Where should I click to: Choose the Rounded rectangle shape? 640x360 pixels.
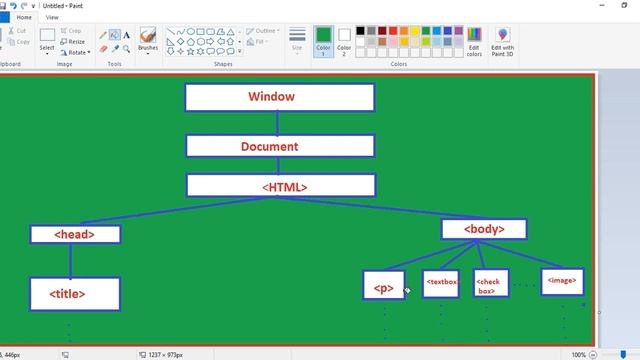coord(211,31)
